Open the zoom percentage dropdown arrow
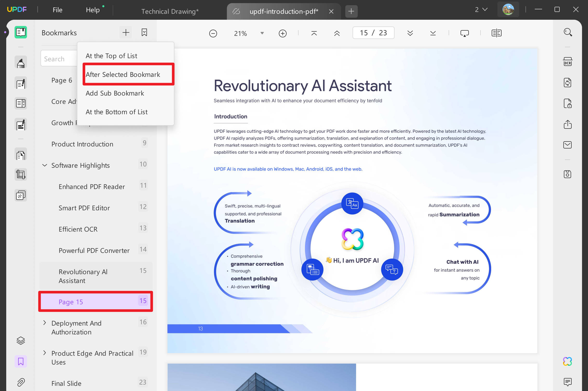588x391 pixels. [262, 33]
